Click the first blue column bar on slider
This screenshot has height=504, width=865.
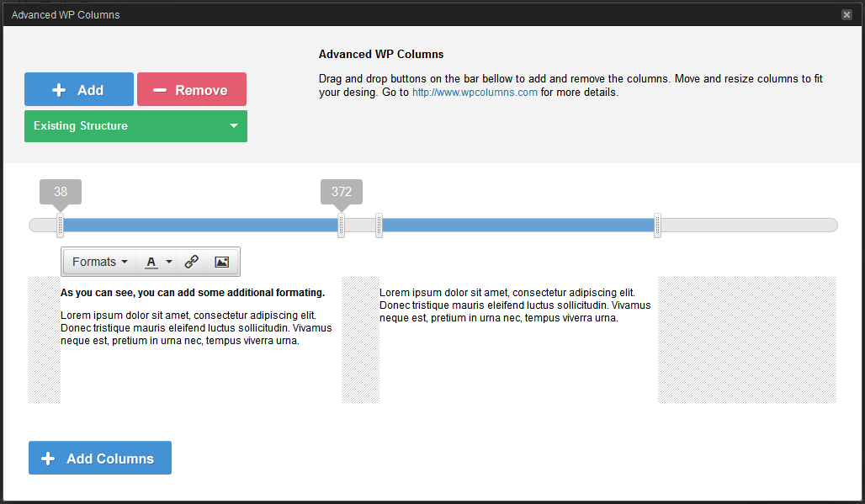200,225
